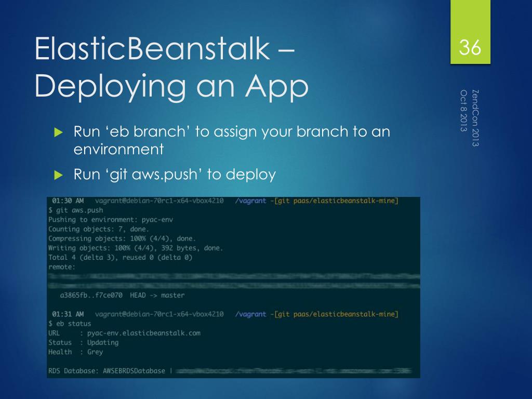Click the 'Oct 8 2013' vertical date text
The height and width of the screenshot is (399, 532).
point(464,111)
